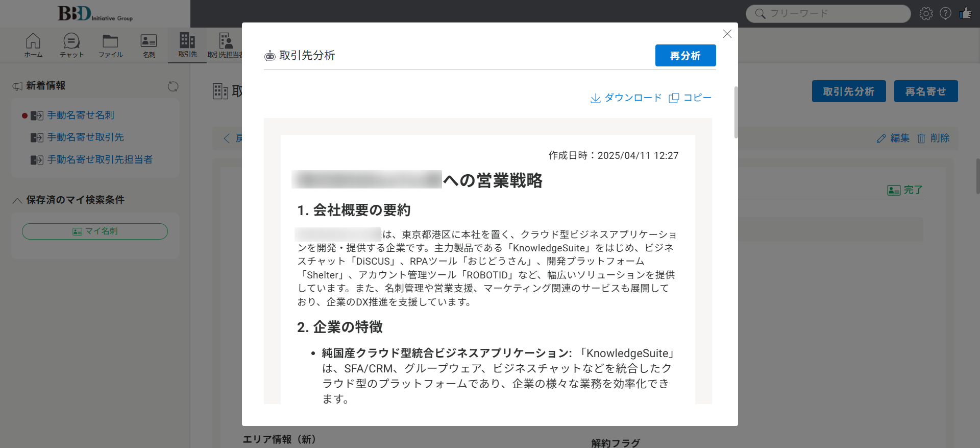Click the robot icon beside 取引先分析 title
Viewport: 980px width, 448px height.
point(269,56)
